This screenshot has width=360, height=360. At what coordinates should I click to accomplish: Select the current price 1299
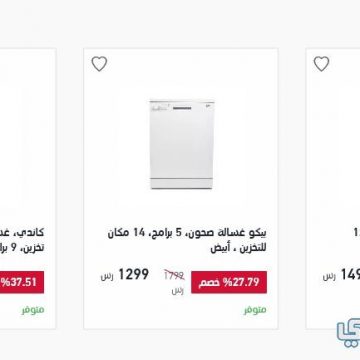click(134, 274)
